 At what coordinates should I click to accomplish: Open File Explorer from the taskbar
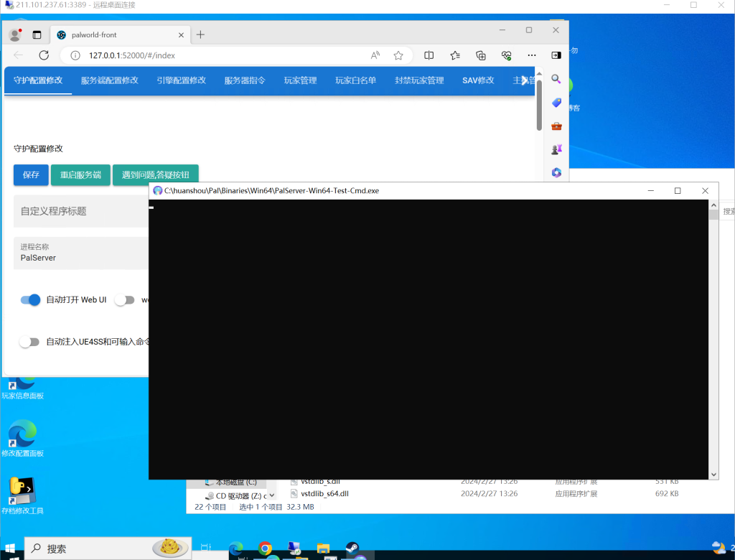[323, 549]
